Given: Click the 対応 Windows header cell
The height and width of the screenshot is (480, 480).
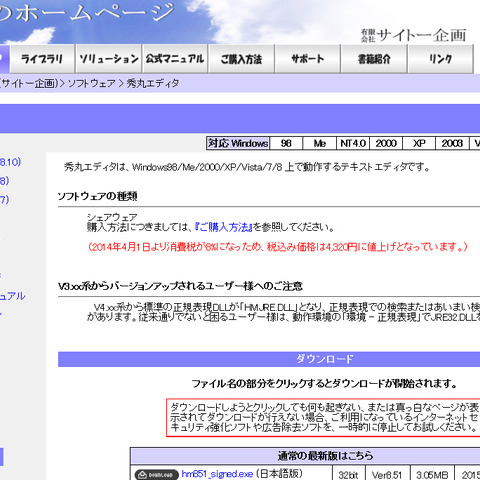Looking at the screenshot, I should tap(238, 143).
